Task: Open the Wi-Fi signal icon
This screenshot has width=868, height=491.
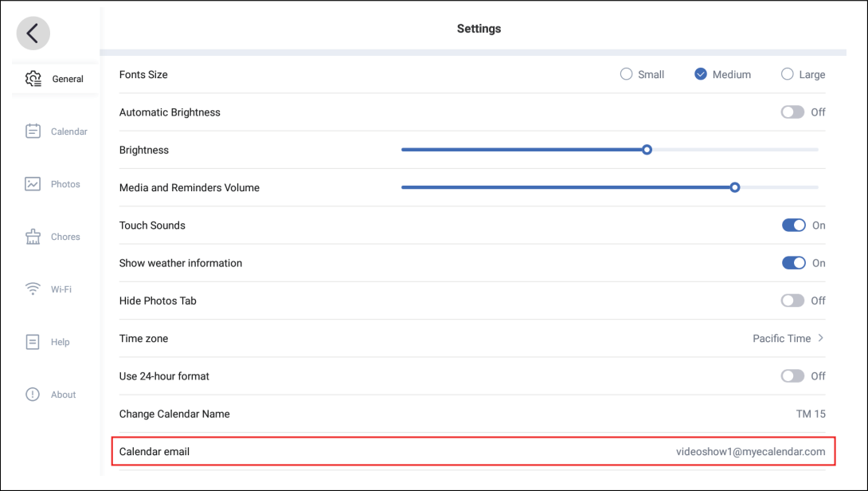Action: click(33, 289)
